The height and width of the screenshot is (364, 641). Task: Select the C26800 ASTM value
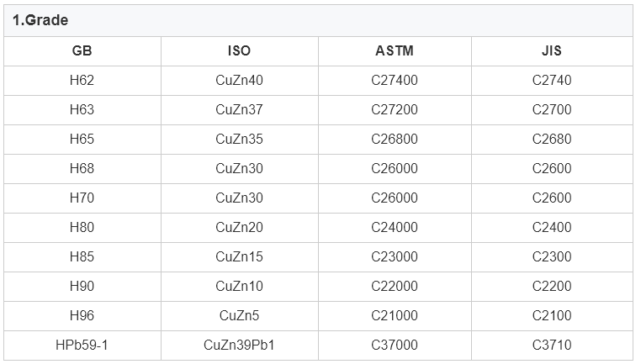[395, 139]
